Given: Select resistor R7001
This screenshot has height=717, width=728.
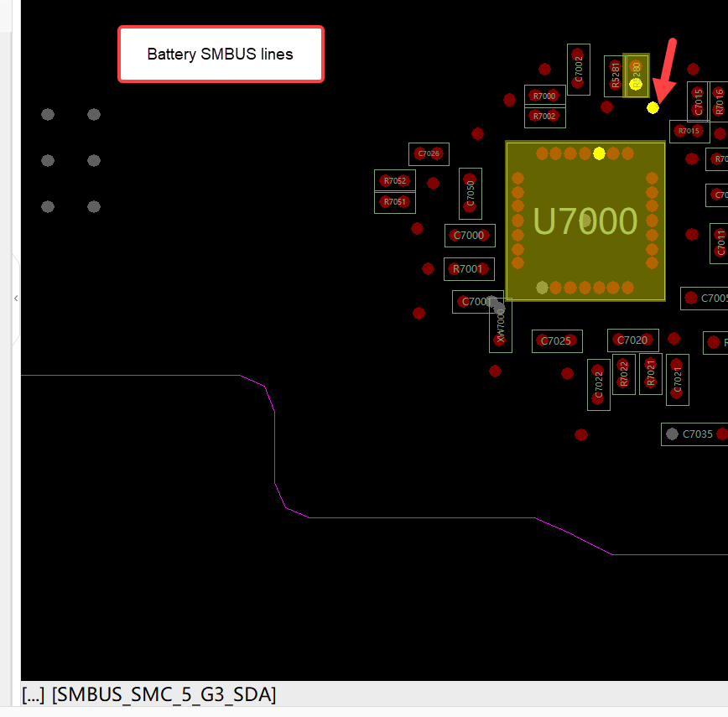Looking at the screenshot, I should pyautogui.click(x=469, y=269).
